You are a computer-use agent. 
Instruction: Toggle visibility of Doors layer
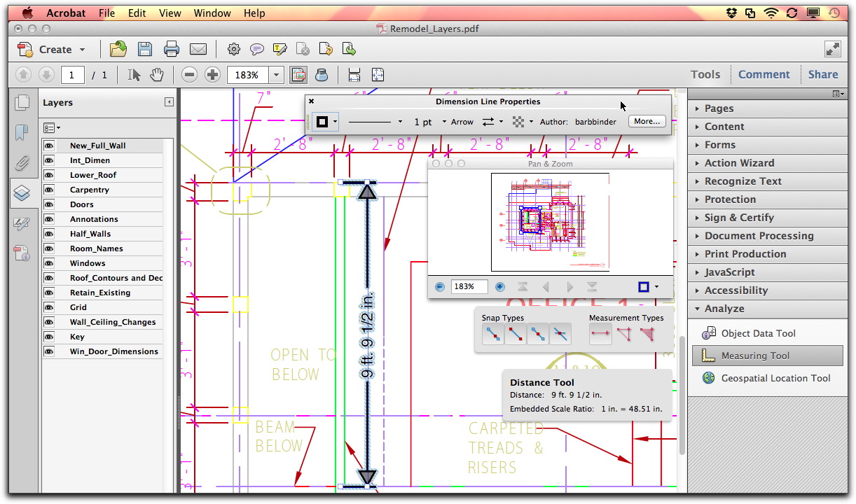[x=49, y=204]
